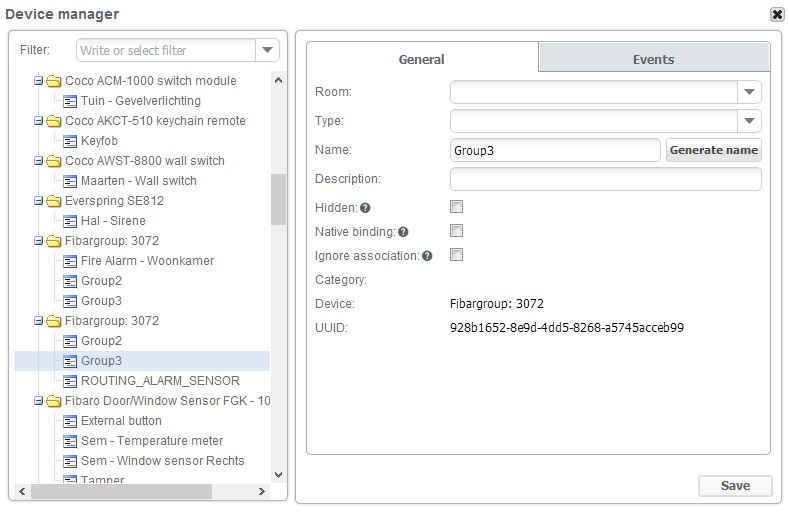Click the Save button

(x=735, y=486)
